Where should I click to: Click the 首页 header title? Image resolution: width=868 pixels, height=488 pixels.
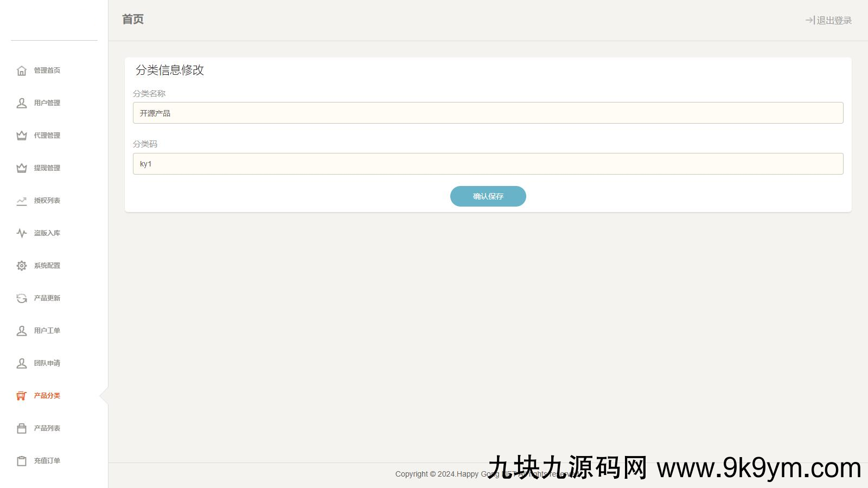coord(133,20)
